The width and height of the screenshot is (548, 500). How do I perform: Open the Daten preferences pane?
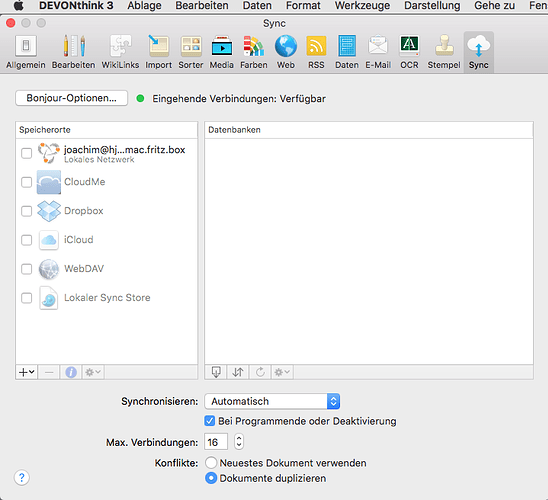click(x=347, y=52)
